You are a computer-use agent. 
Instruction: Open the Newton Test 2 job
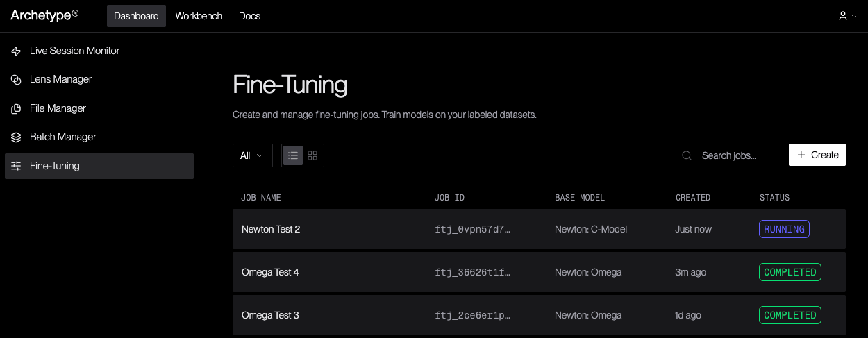coord(539,229)
